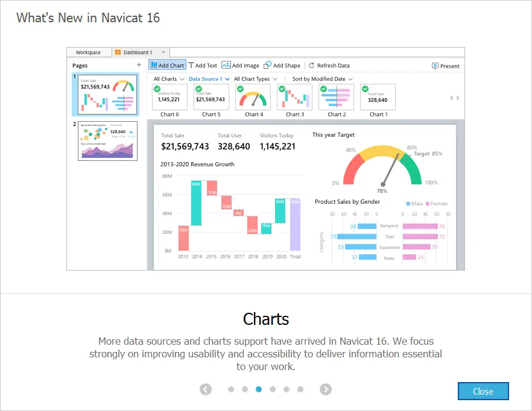Go to the previous slide arrow
This screenshot has height=411, width=532.
(206, 389)
